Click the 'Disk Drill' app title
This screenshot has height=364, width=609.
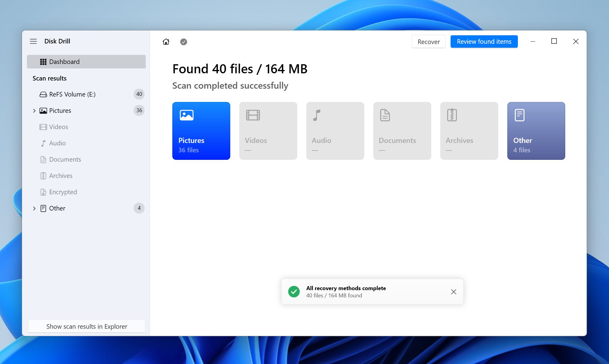(57, 41)
